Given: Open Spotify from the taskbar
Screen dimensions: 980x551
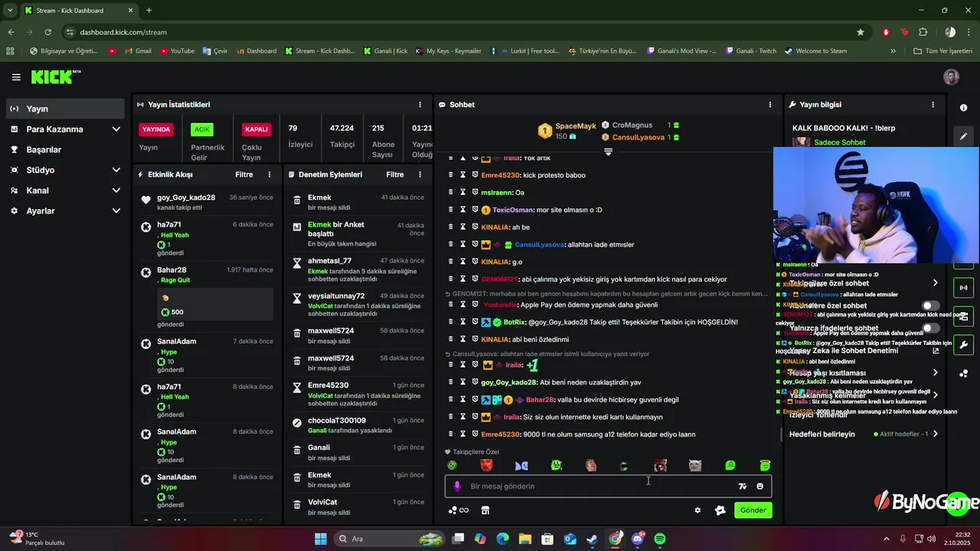Looking at the screenshot, I should coord(660,539).
